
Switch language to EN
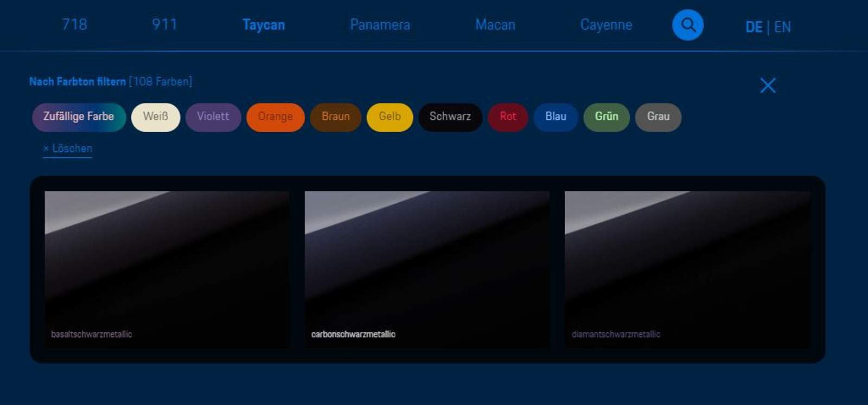point(782,27)
